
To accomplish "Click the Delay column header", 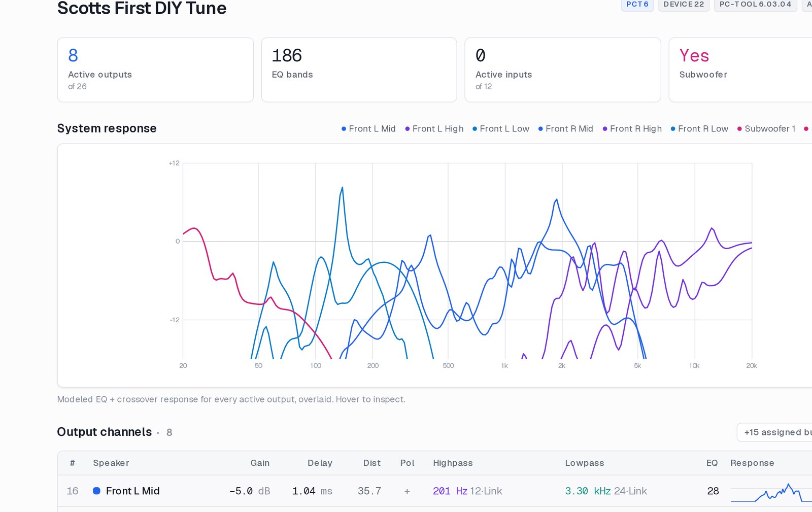I will pos(320,463).
